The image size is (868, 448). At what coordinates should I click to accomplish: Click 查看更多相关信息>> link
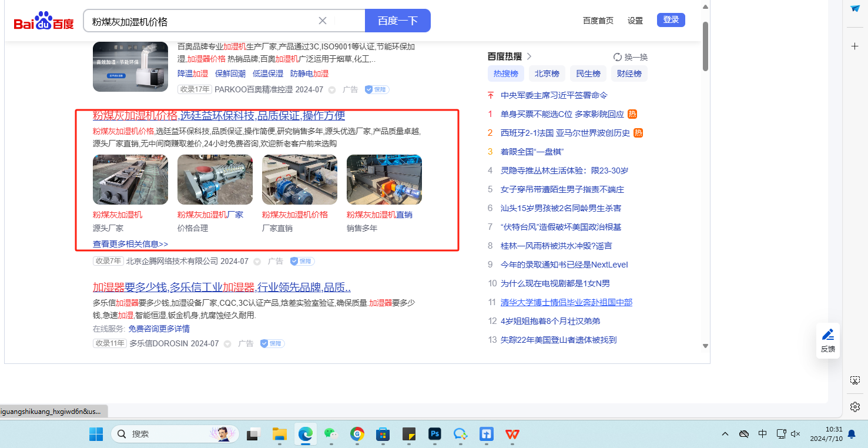[x=130, y=243]
